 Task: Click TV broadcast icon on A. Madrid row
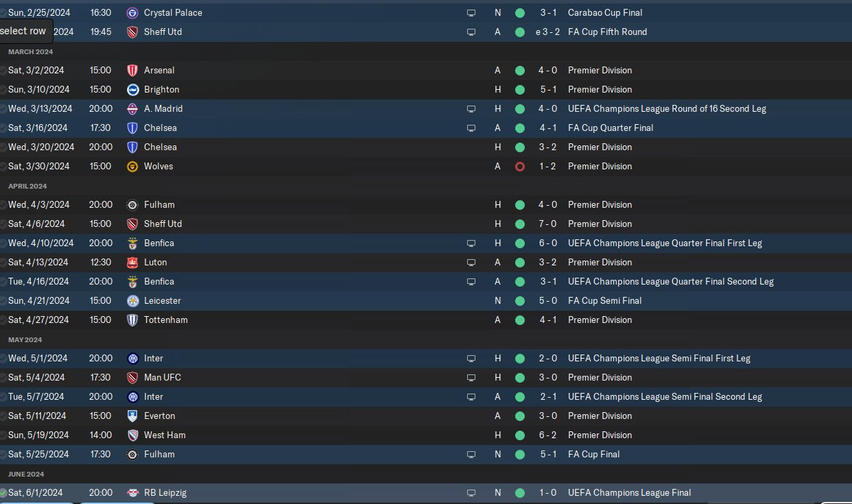tap(471, 109)
